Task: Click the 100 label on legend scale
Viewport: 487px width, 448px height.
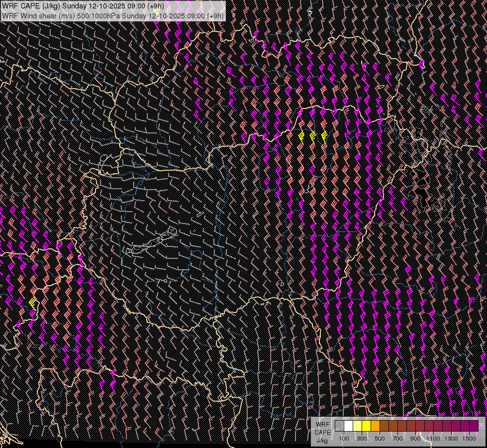Action: 344,439
